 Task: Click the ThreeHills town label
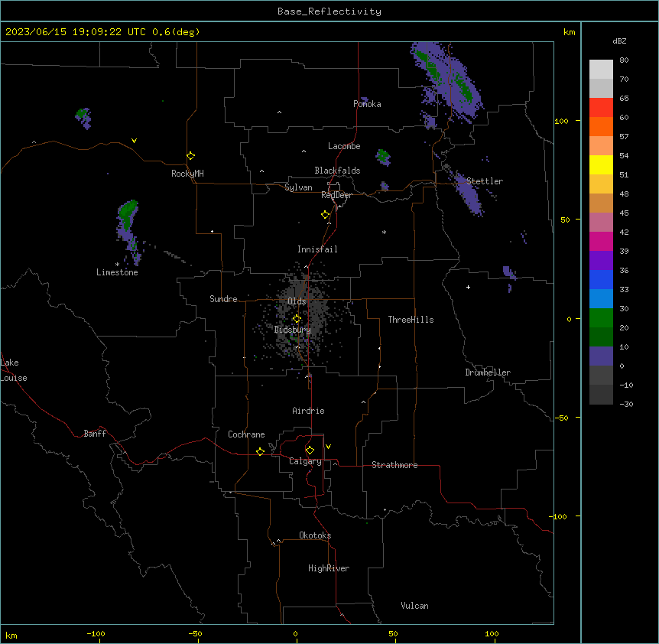(411, 320)
